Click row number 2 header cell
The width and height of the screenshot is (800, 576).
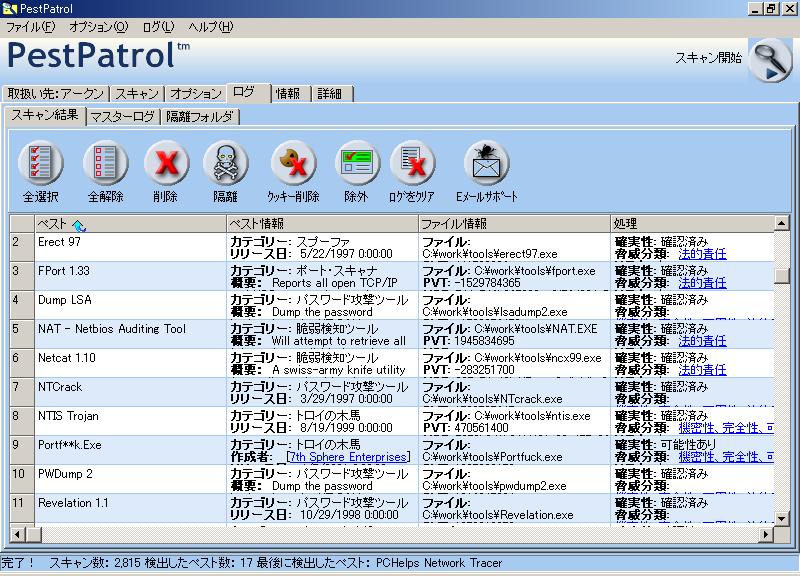click(x=22, y=247)
